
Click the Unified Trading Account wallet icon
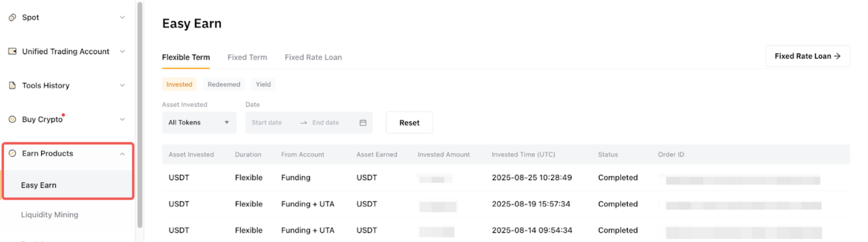[x=12, y=52]
